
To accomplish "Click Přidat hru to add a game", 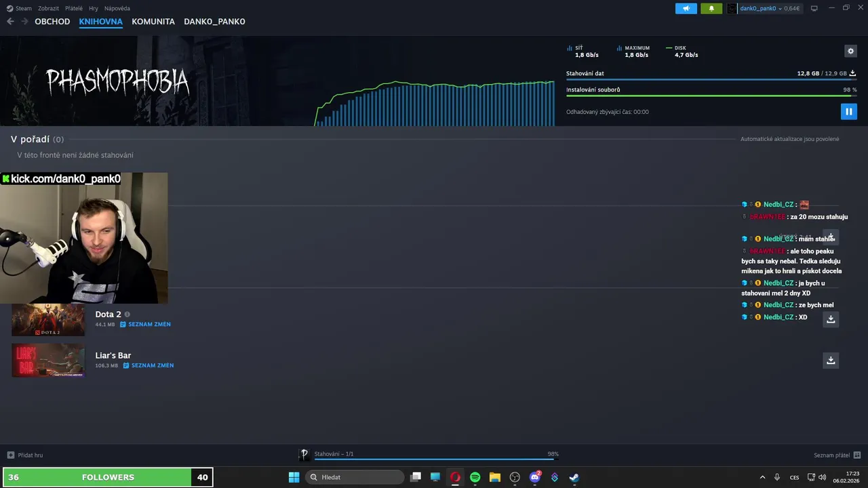I will point(25,455).
